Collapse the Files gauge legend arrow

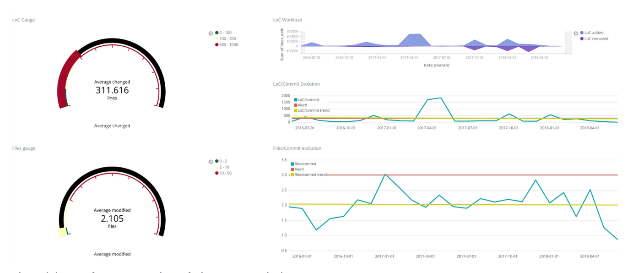pyautogui.click(x=211, y=161)
